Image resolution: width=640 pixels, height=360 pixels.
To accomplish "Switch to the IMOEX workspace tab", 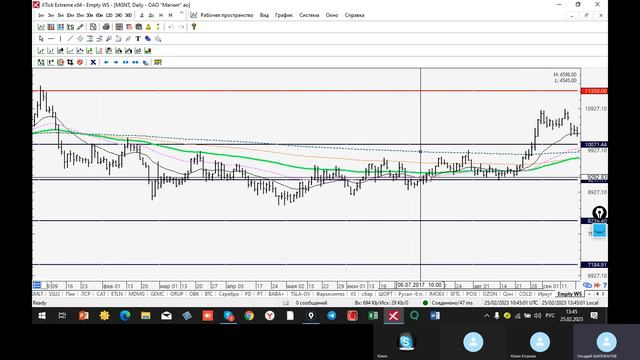I will click(436, 294).
